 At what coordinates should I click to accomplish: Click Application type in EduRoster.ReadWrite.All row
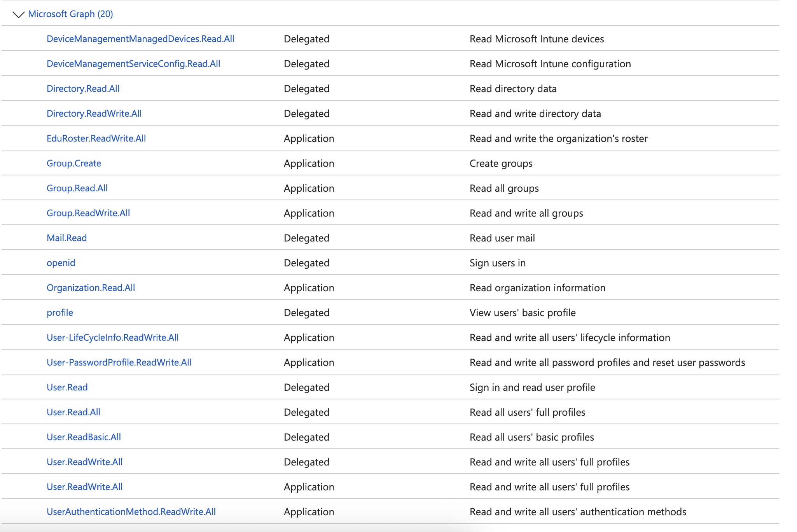[x=309, y=138]
